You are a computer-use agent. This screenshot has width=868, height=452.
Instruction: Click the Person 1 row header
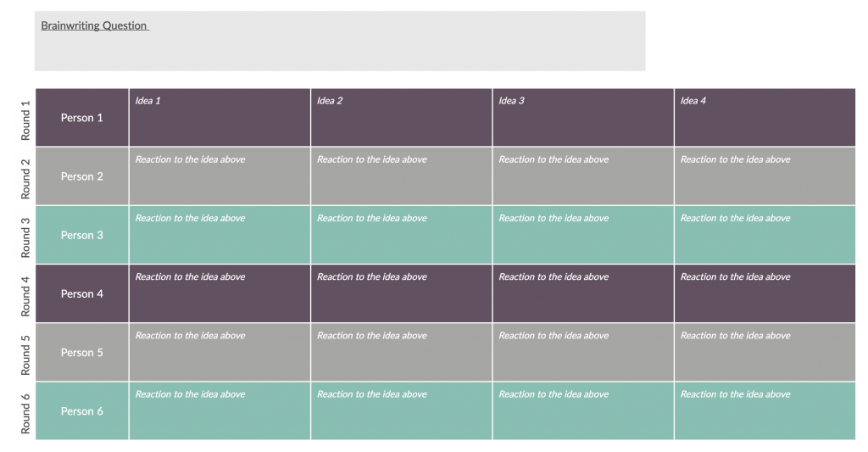(82, 117)
